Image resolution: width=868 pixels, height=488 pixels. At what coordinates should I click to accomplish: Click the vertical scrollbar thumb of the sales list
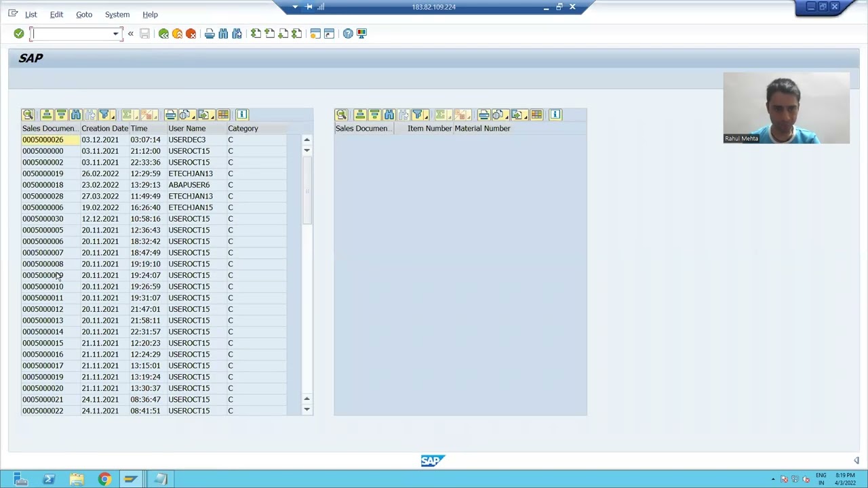click(307, 190)
